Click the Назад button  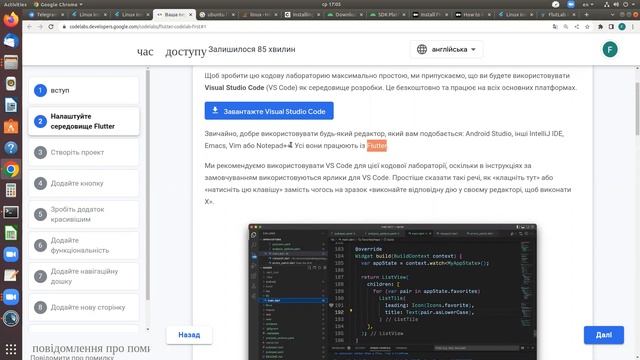coord(189,335)
